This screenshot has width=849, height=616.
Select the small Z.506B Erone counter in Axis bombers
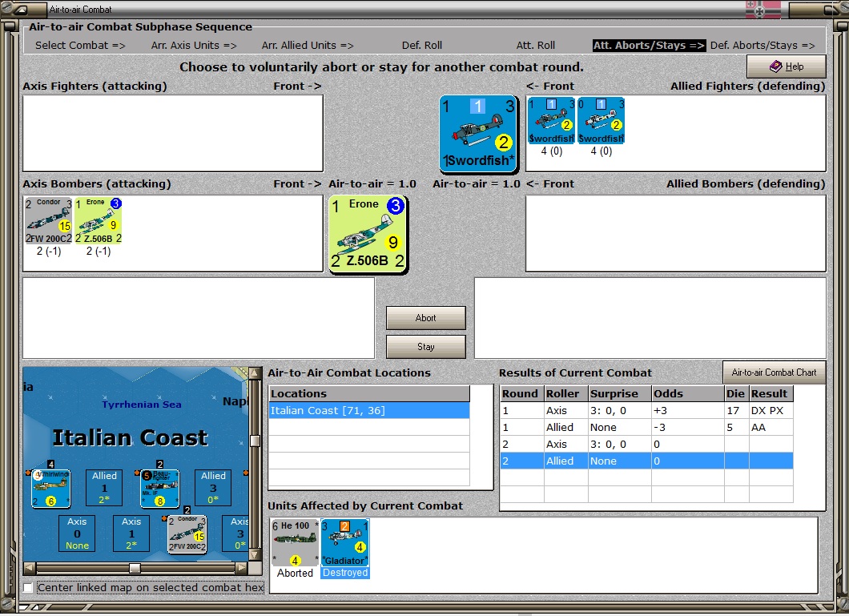99,221
